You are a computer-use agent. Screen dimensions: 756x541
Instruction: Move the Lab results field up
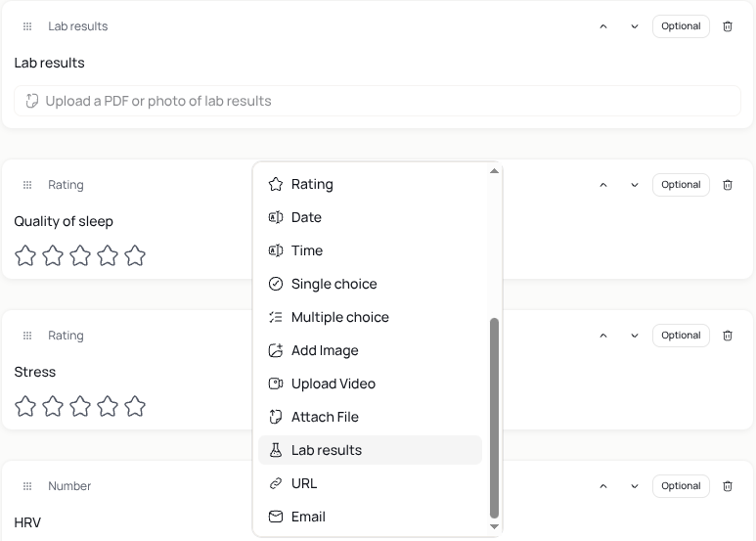point(603,26)
